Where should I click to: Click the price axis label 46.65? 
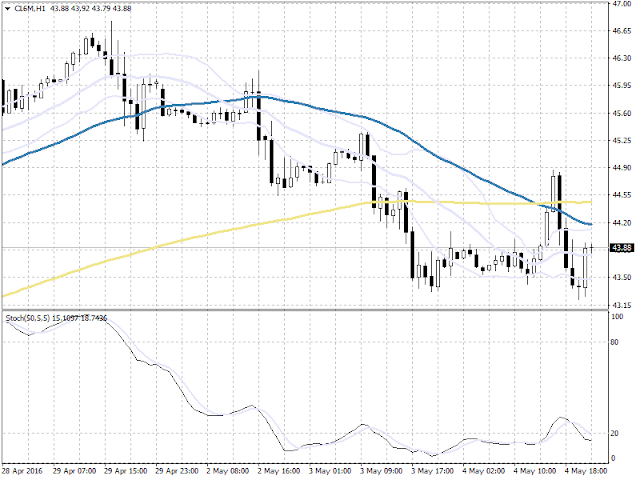coord(621,31)
